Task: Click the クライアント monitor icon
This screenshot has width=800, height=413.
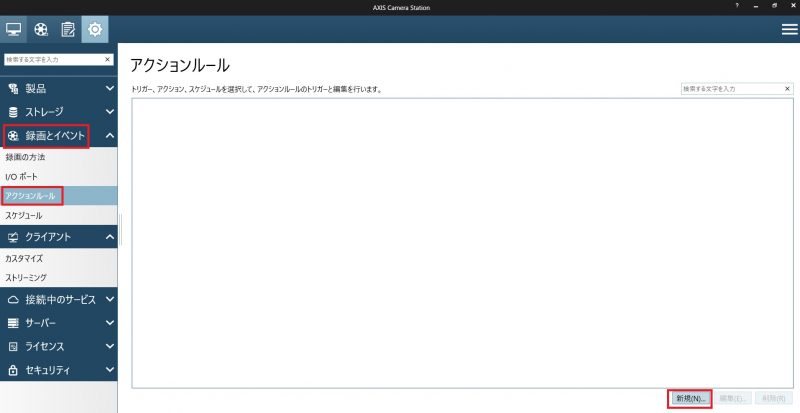Action: (x=13, y=237)
